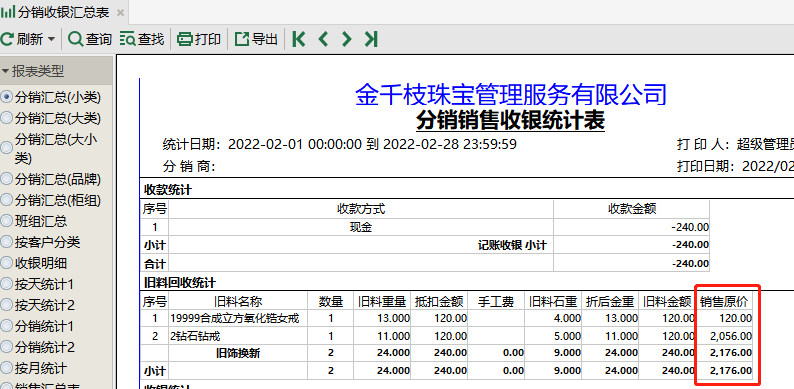Click the 旧料石重 column header
This screenshot has height=389, width=794.
pyautogui.click(x=553, y=302)
